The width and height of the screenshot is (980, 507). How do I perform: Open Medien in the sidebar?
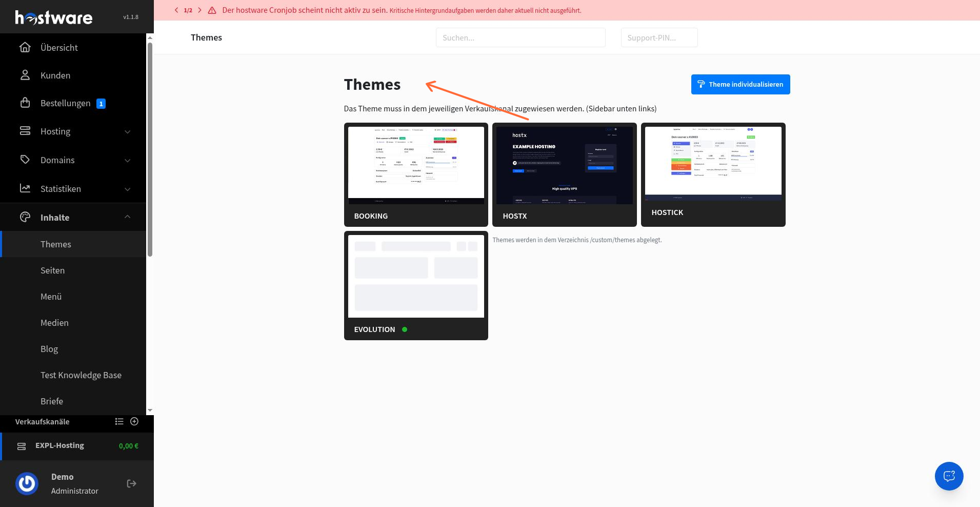coord(73,322)
